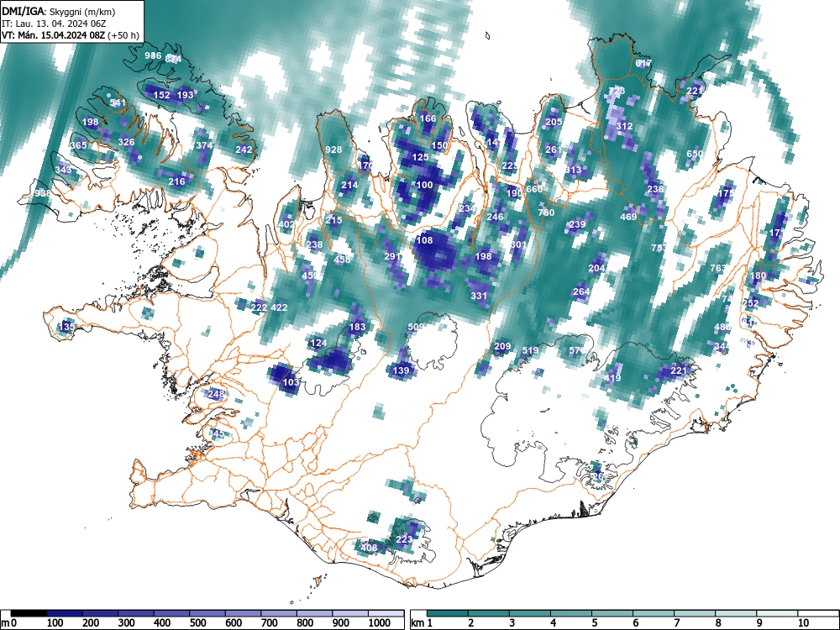Select the 'IT: Lau. 13. 04. 2024 06Z' line
The width and height of the screenshot is (840, 630).
[54, 24]
